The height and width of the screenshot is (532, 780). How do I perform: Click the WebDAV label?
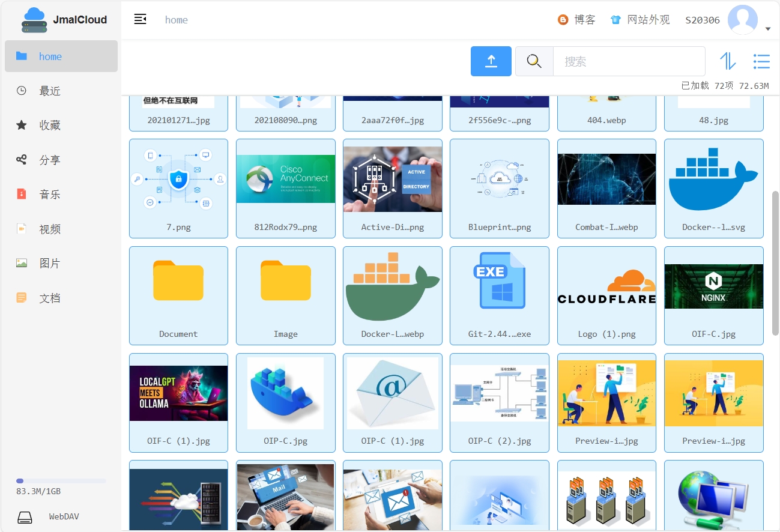(64, 517)
